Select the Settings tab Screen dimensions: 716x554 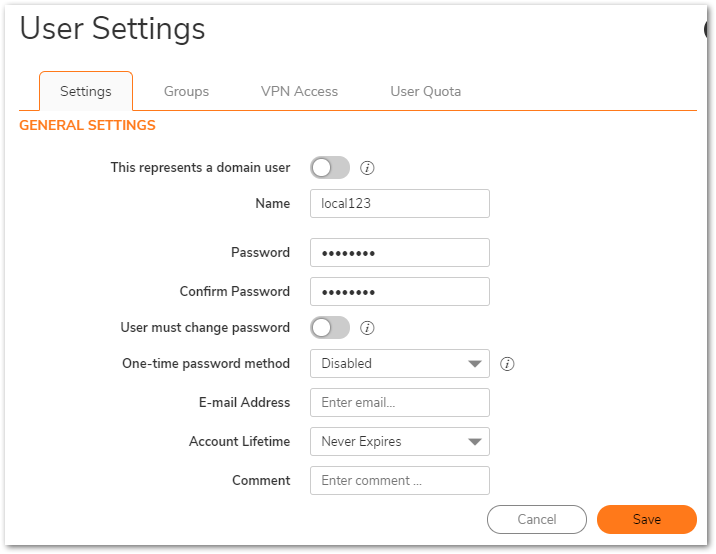(86, 91)
